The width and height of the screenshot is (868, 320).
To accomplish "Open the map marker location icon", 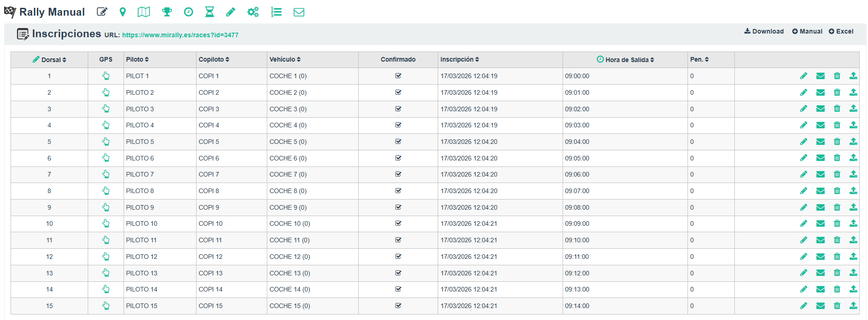I will click(x=123, y=12).
